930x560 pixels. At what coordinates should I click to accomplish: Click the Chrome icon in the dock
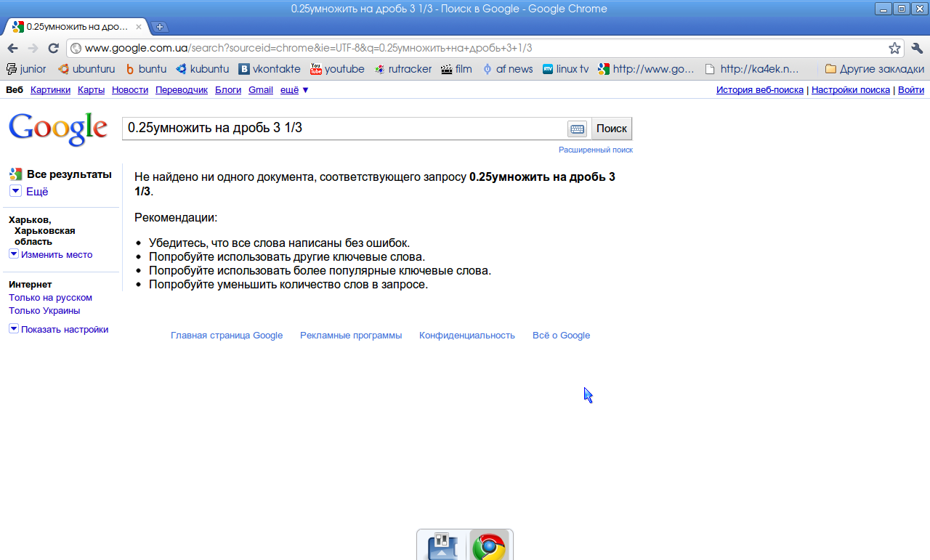489,545
